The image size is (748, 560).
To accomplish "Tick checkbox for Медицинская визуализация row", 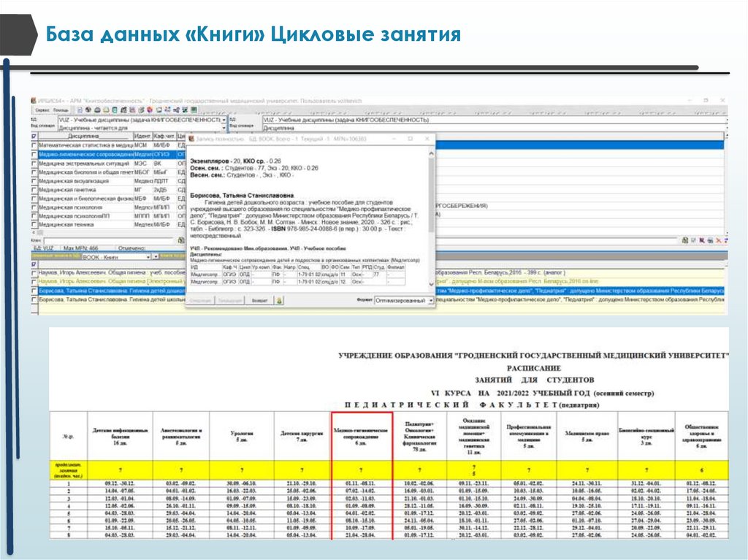I will click(x=34, y=181).
